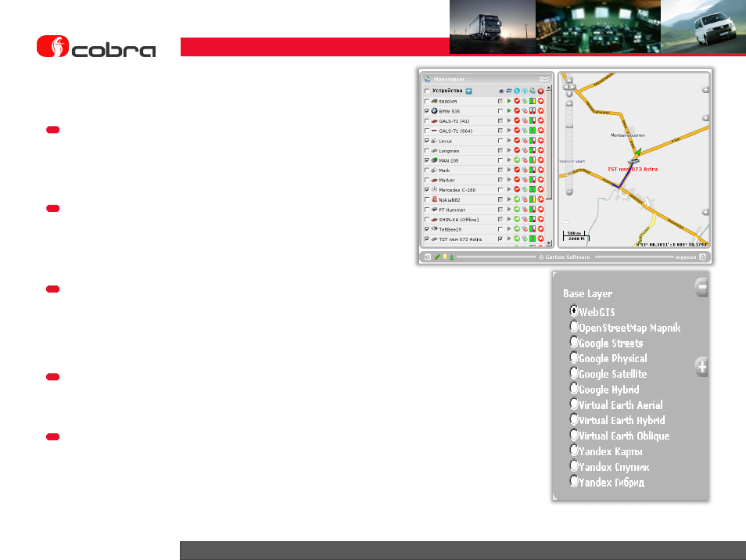746x560 pixels.
Task: Click the 'SHIN-KA (Offline)' device name
Action: click(x=459, y=219)
